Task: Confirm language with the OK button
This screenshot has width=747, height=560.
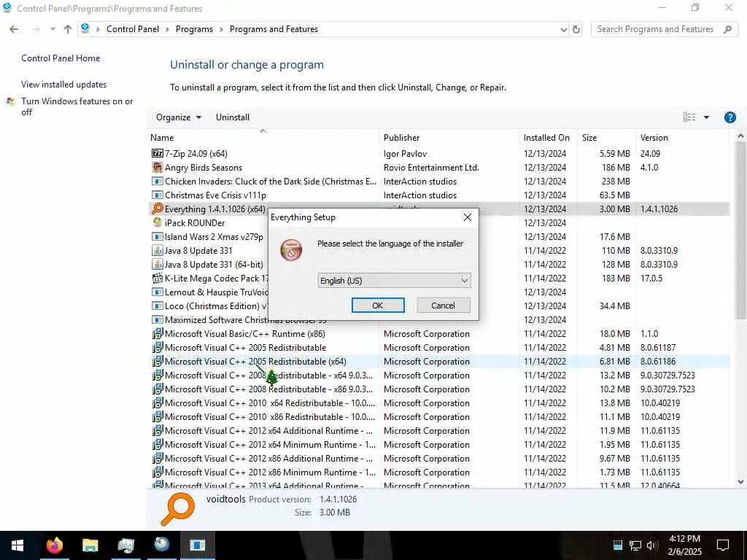Action: (x=378, y=306)
